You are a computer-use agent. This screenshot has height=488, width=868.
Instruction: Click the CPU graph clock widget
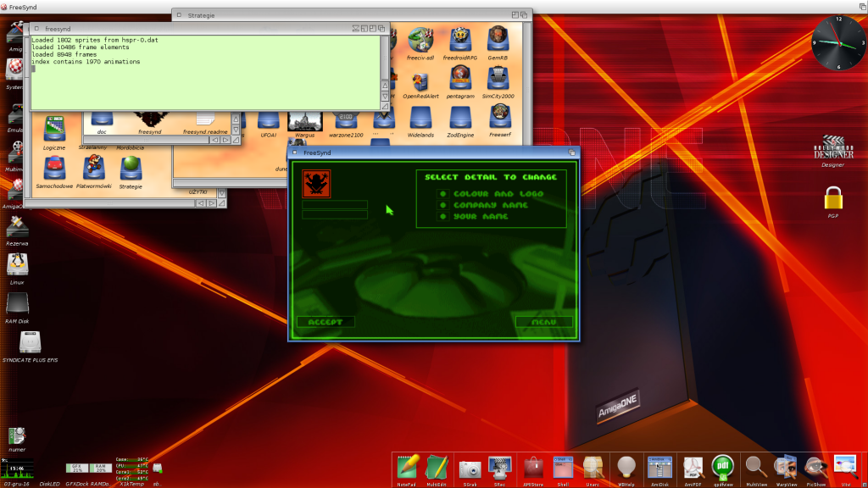click(x=17, y=469)
